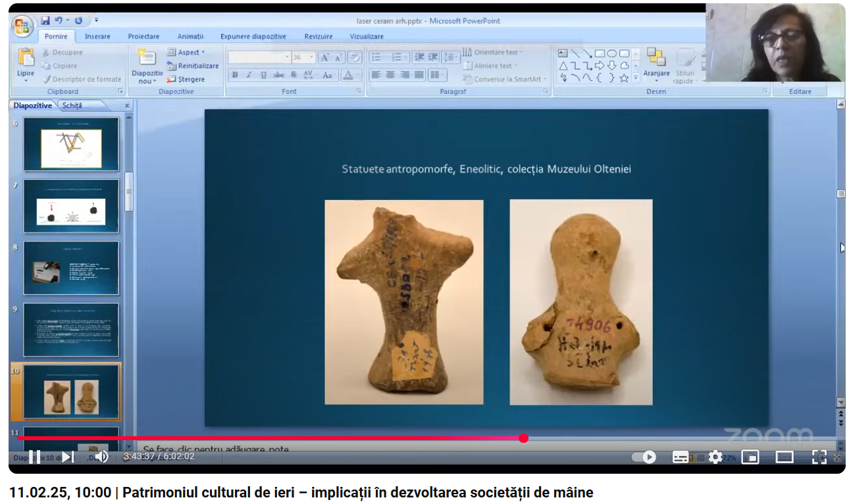
Task: Open miniplayer mode
Action: click(750, 457)
